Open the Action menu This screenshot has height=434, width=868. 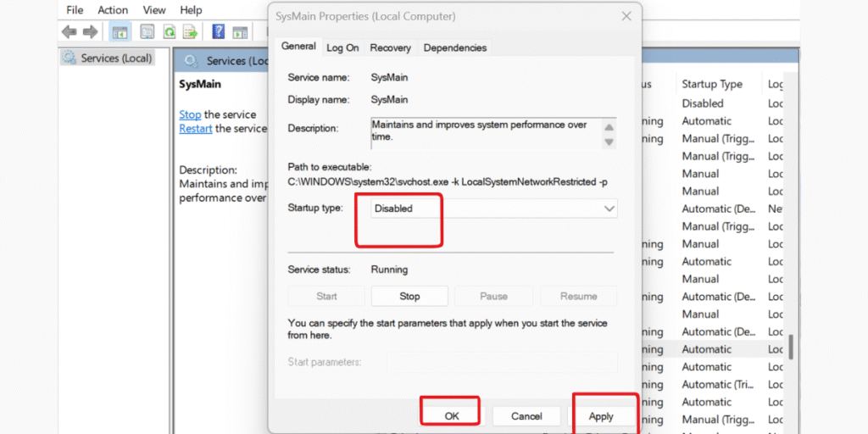pos(113,10)
